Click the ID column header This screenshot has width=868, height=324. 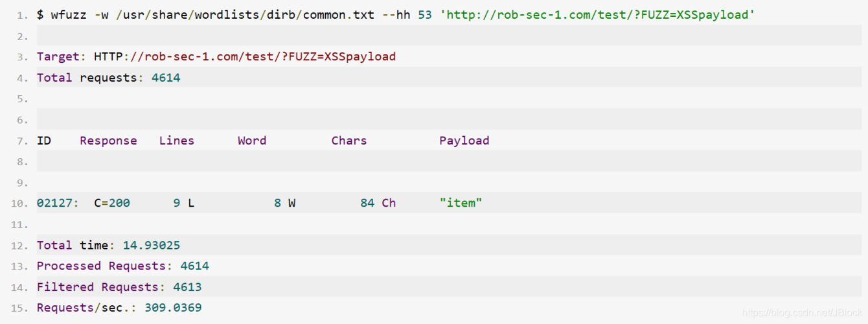pos(44,141)
